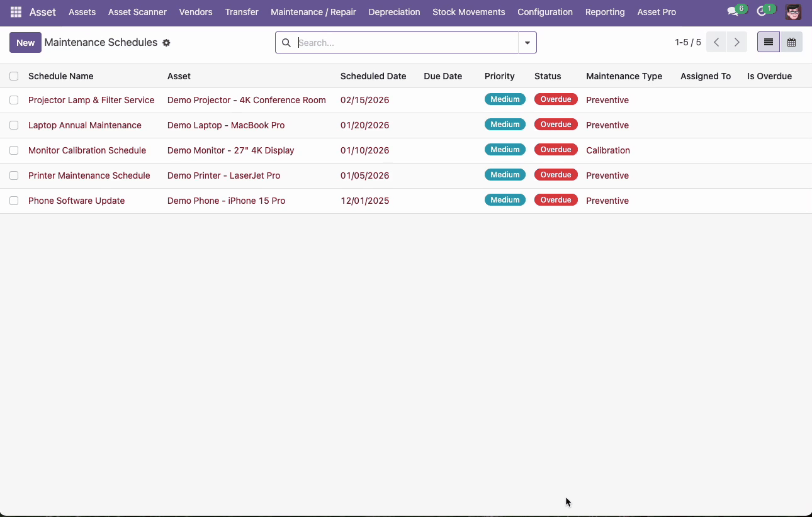The width and height of the screenshot is (812, 517).
Task: Open the Configuration menu
Action: click(545, 12)
